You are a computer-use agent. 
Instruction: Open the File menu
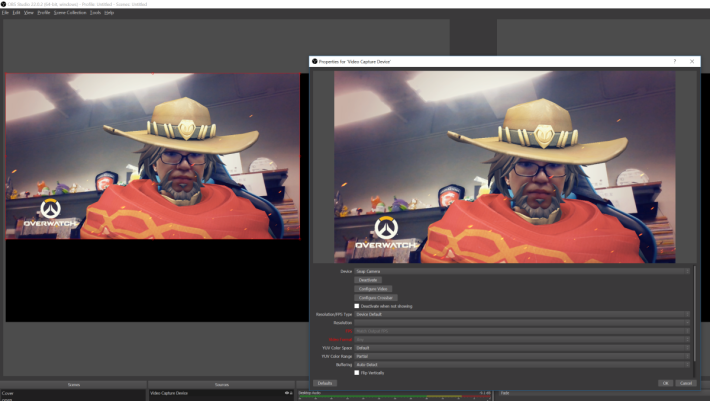click(x=5, y=13)
